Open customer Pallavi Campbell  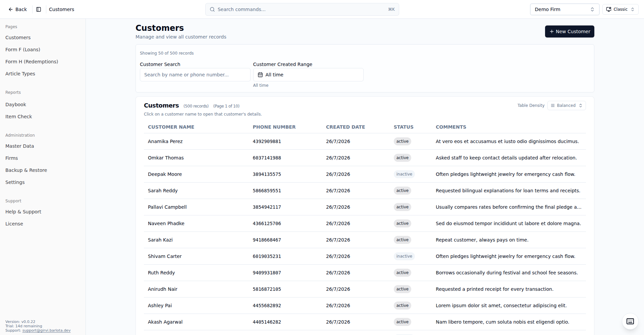pos(167,207)
